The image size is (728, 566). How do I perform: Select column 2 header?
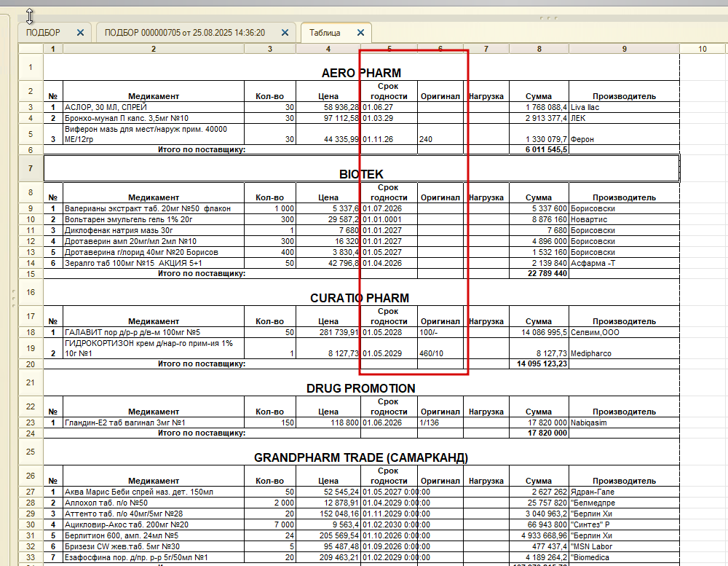coord(153,49)
